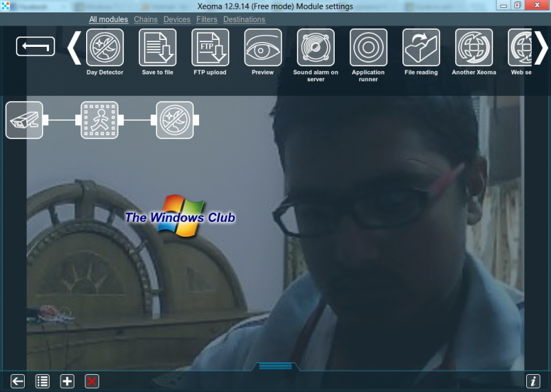551x392 pixels.
Task: Pick the Application runner module
Action: pos(368,48)
